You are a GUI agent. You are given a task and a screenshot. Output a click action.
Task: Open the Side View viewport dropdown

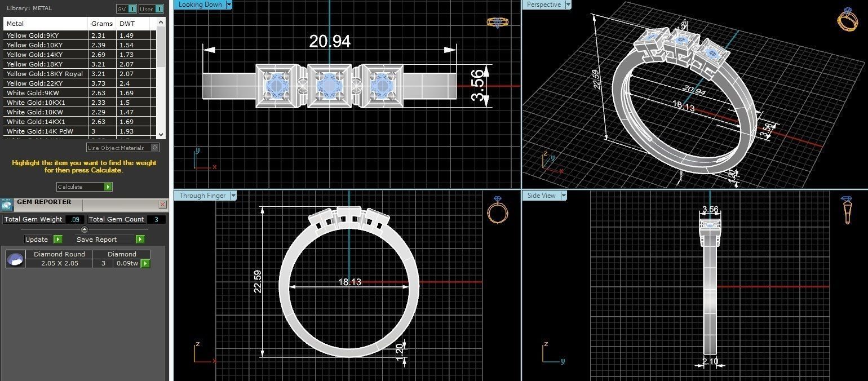[x=564, y=196]
